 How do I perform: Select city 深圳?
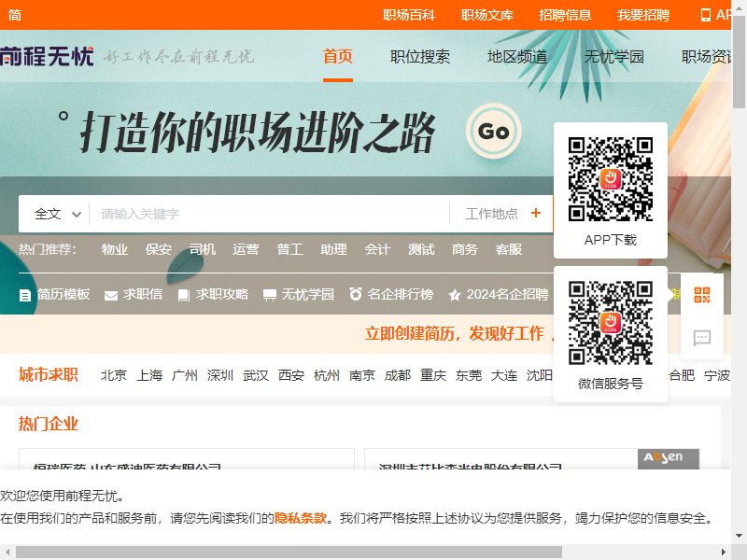pyautogui.click(x=220, y=375)
